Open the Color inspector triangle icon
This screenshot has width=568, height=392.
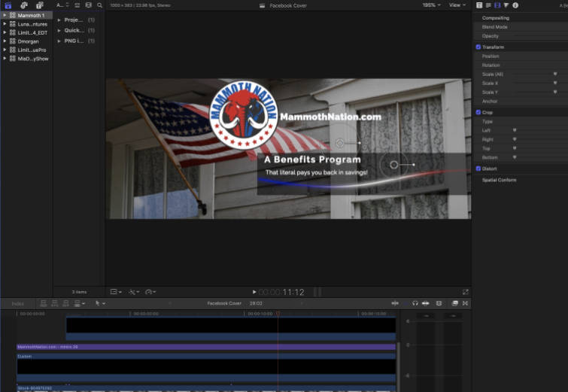pyautogui.click(x=506, y=5)
